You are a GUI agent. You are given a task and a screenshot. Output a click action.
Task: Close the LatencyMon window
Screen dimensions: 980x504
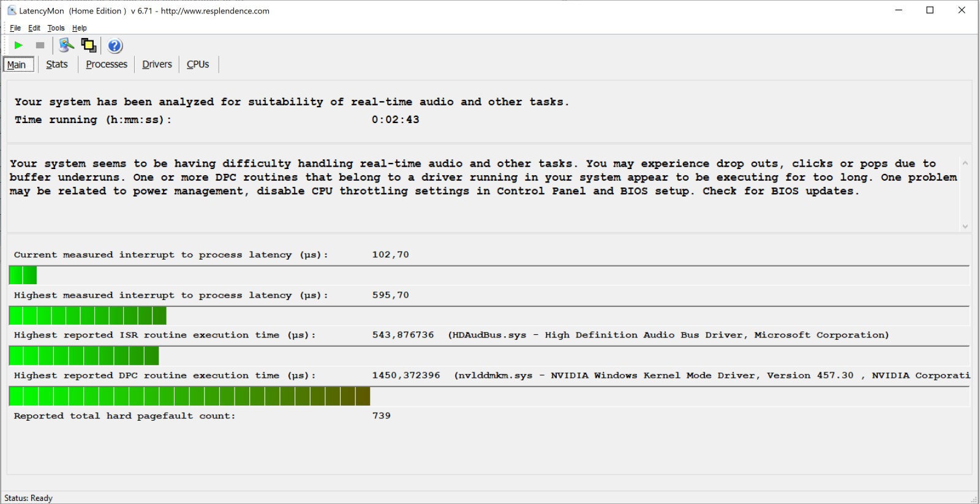click(962, 10)
